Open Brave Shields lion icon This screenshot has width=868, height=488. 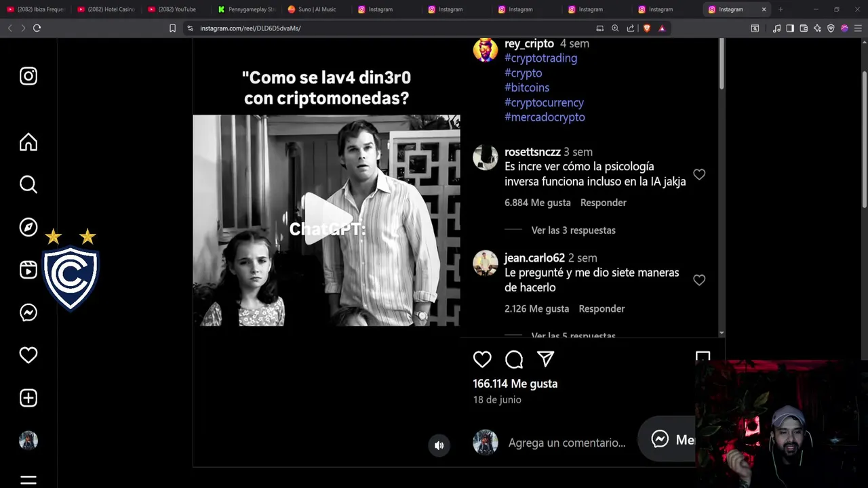pos(646,28)
